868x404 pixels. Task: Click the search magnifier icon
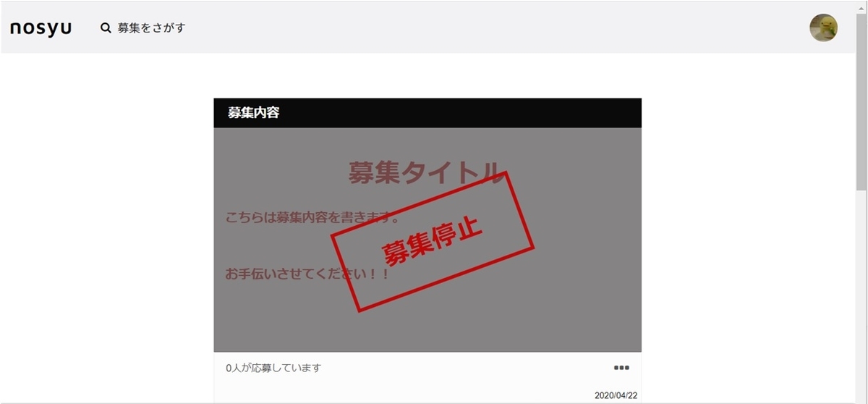pyautogui.click(x=106, y=28)
